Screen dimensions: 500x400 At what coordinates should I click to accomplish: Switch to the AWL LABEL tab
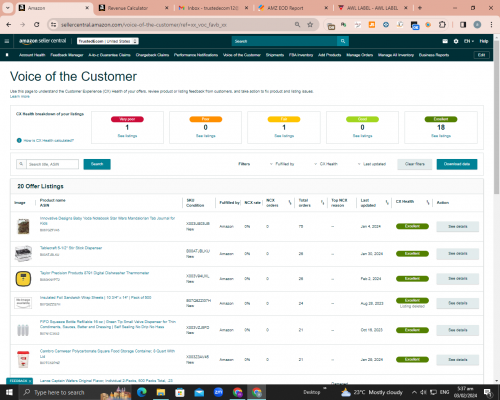pyautogui.click(x=372, y=8)
